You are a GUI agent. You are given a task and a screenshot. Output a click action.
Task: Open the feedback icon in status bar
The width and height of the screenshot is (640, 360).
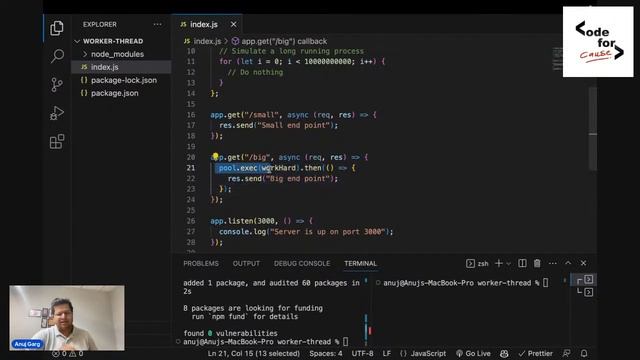(567, 353)
